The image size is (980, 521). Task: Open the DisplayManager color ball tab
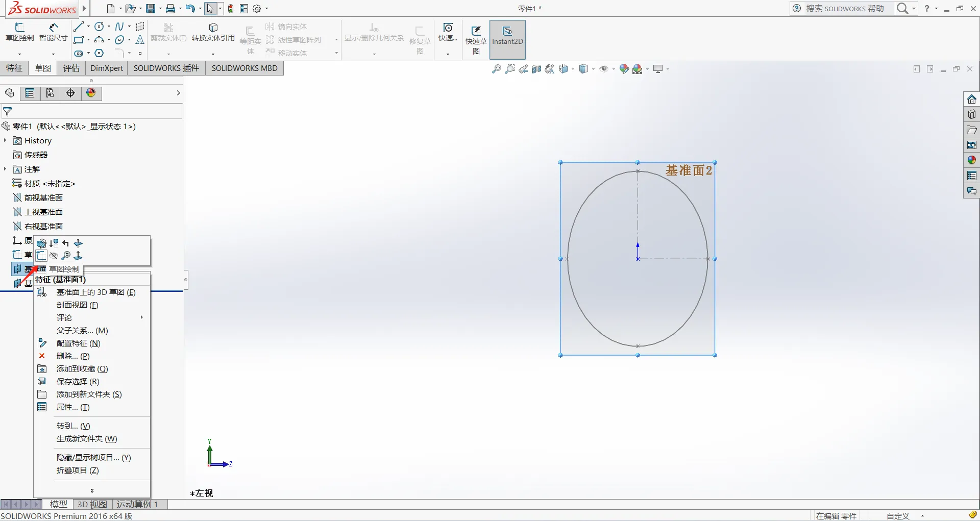[x=91, y=93]
